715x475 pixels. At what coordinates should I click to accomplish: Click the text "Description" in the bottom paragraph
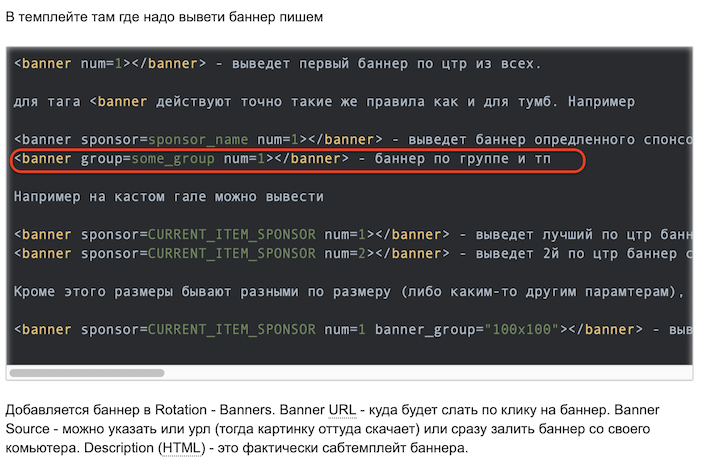click(x=119, y=448)
